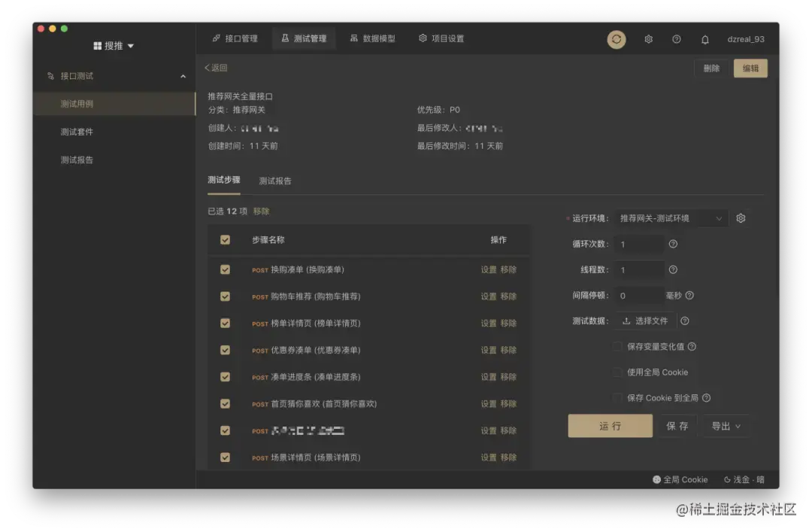Open the 搜推 project dropdown
Image resolution: width=812 pixels, height=532 pixels.
114,46
